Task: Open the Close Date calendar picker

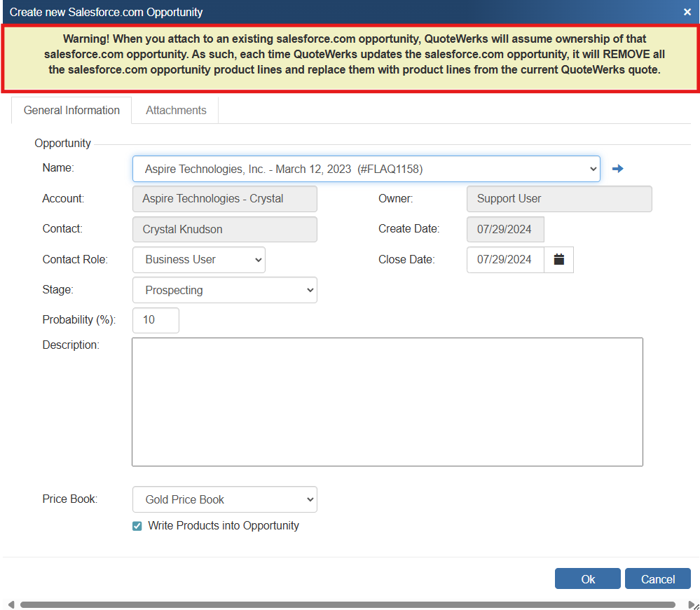Action: click(558, 260)
